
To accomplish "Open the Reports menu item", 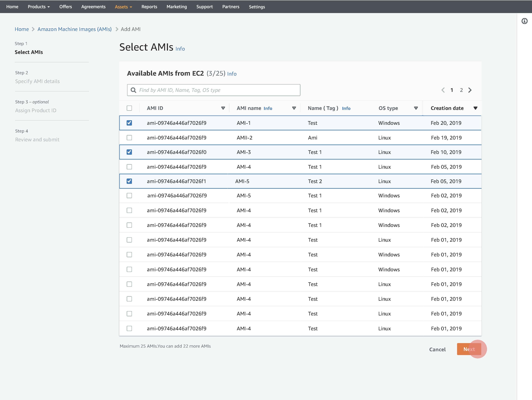I will [x=149, y=7].
